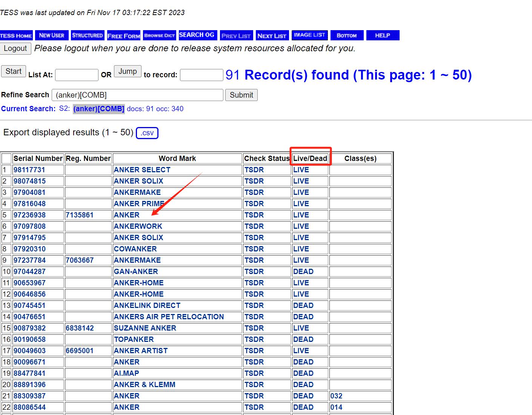Click the Check Status column header
This screenshot has width=532, height=415.
click(x=267, y=159)
